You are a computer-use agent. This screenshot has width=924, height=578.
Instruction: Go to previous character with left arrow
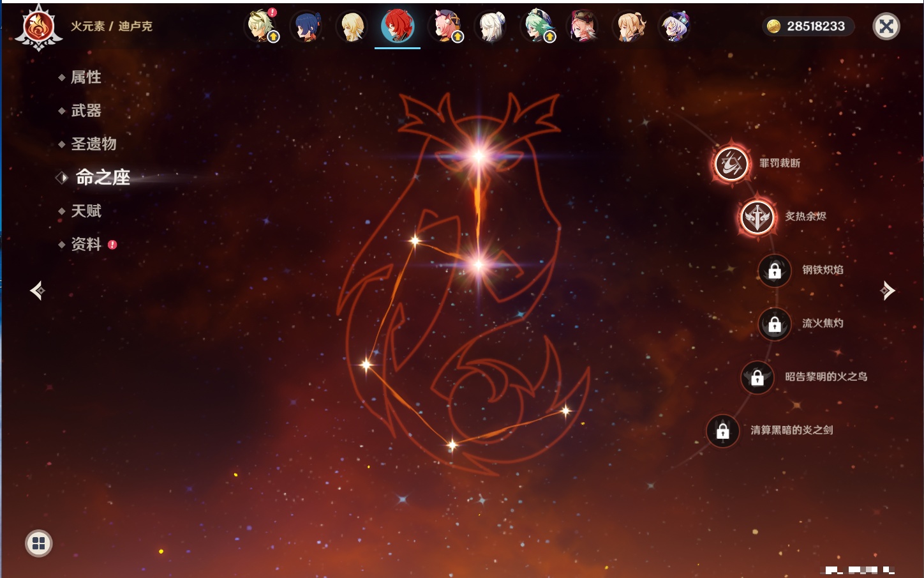point(38,291)
